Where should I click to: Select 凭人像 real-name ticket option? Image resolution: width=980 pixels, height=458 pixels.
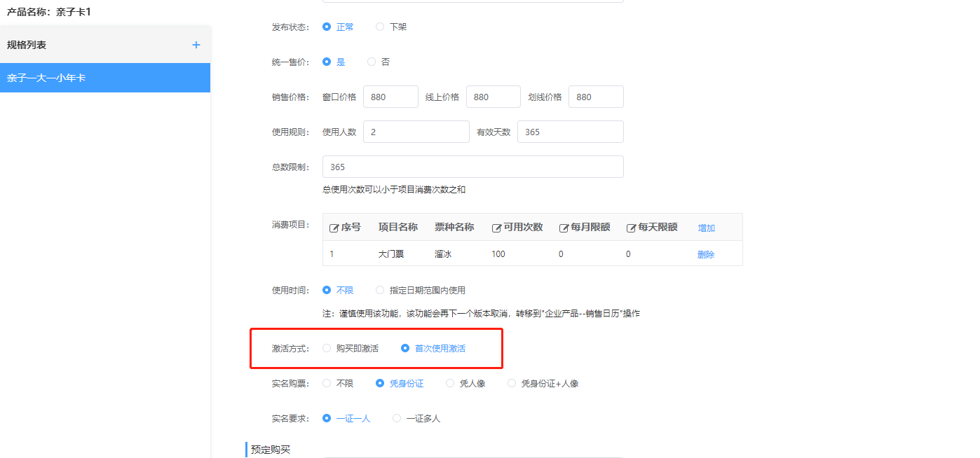[x=450, y=383]
